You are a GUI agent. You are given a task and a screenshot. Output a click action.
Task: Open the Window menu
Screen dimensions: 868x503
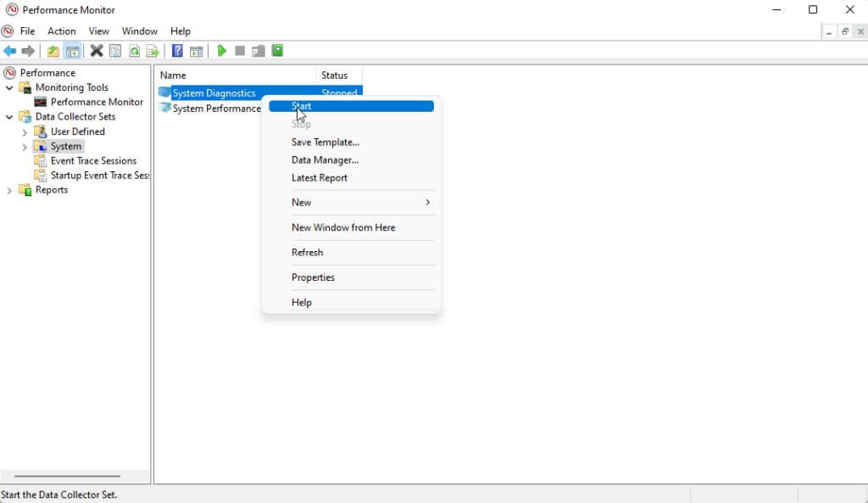point(140,31)
